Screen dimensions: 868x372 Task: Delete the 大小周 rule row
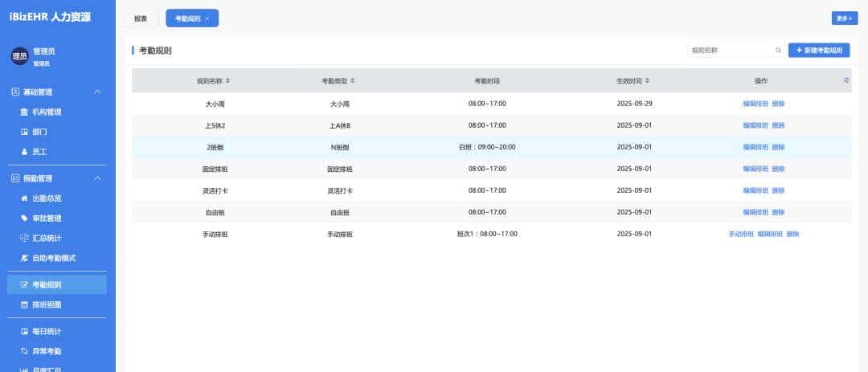point(778,104)
